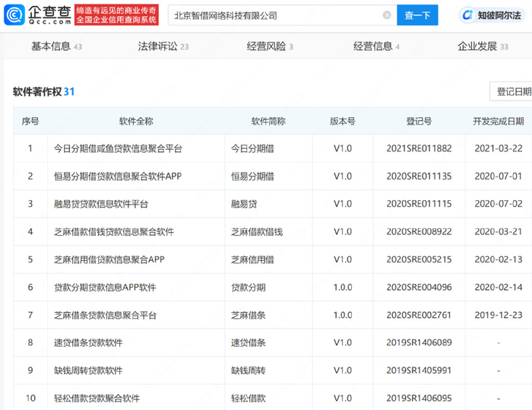Click registration number 2020SRE002761

click(x=419, y=315)
